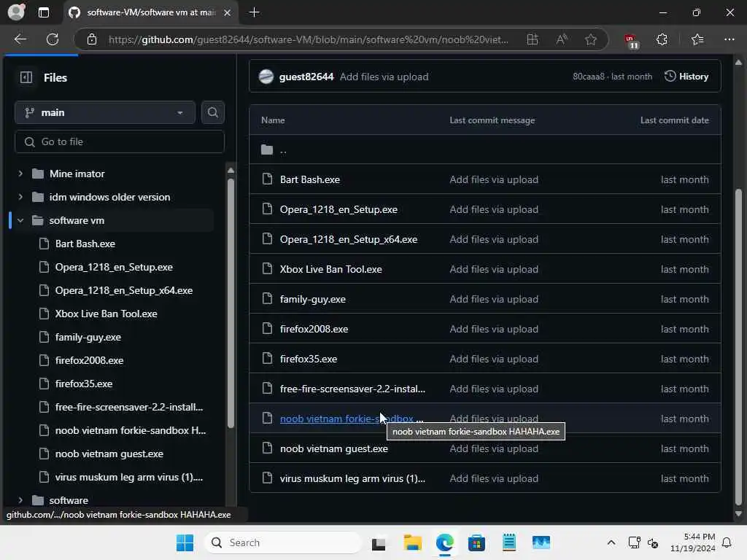
Task: Show hidden system tray icons
Action: coord(611,542)
